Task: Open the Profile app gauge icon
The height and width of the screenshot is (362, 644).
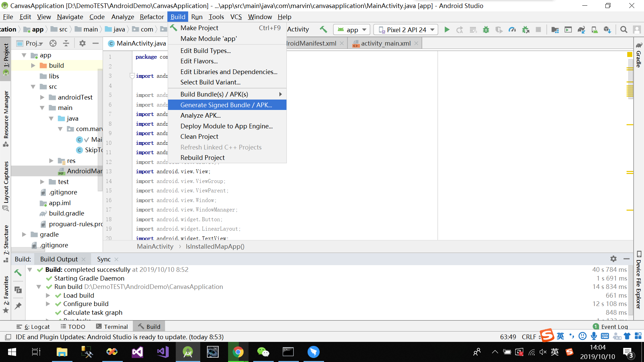Action: [x=512, y=30]
